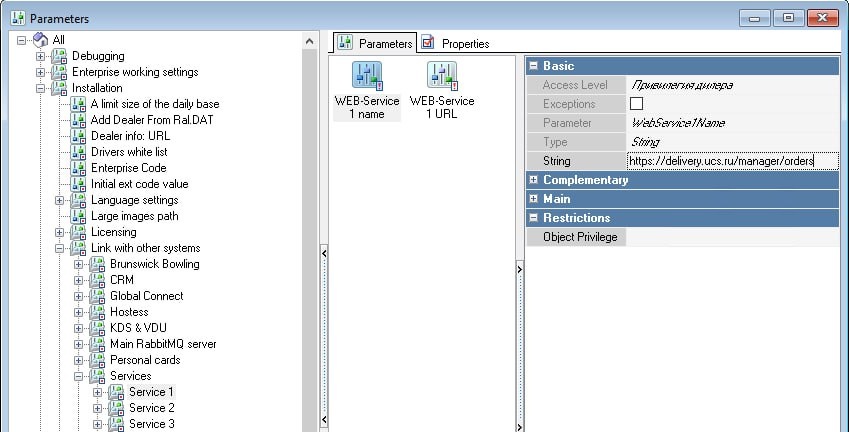Image resolution: width=849 pixels, height=432 pixels.
Task: Click the Large images path icon
Action: pos(79,216)
